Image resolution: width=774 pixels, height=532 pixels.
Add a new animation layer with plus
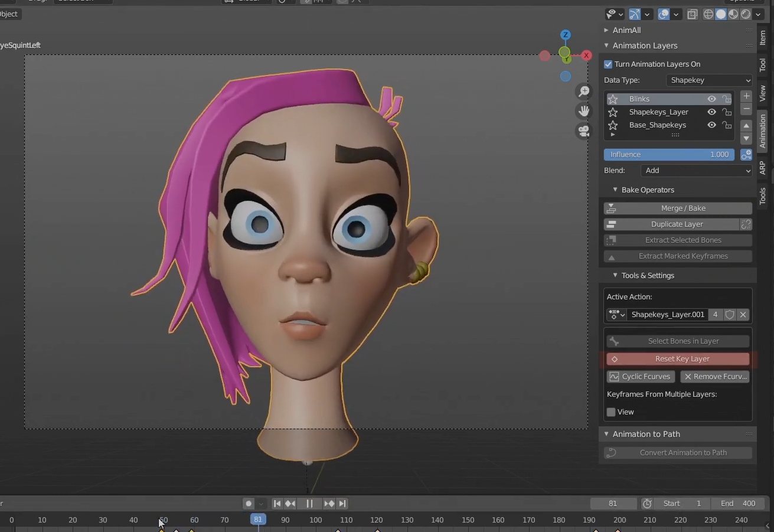[x=746, y=96]
